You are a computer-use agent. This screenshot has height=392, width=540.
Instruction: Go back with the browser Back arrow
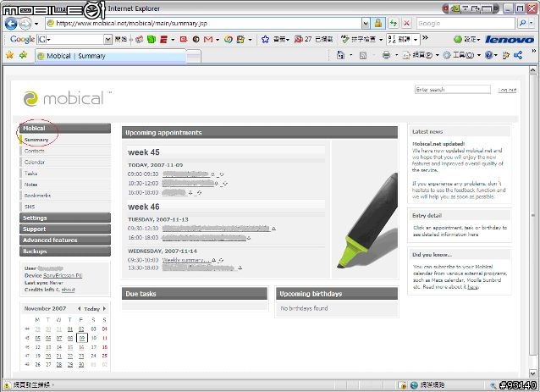pyautogui.click(x=11, y=24)
